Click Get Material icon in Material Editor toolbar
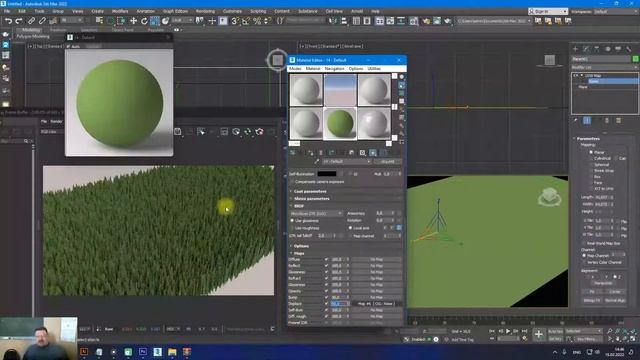Image resolution: width=640 pixels, height=360 pixels. coord(293,153)
